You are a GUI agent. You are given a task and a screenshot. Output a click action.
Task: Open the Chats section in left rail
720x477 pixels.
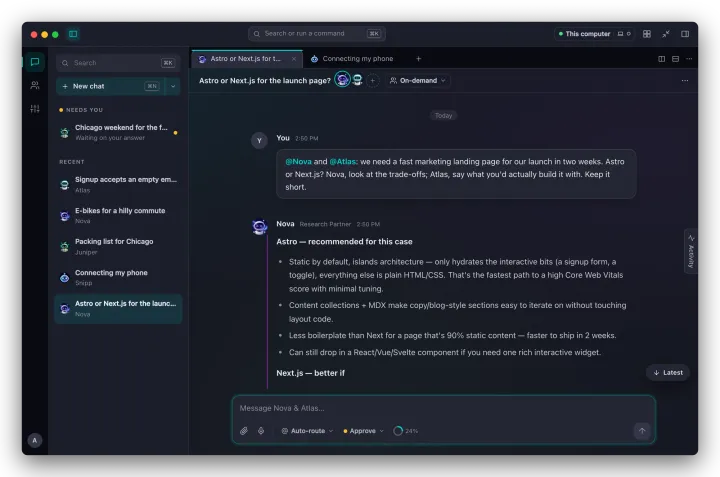[35, 62]
